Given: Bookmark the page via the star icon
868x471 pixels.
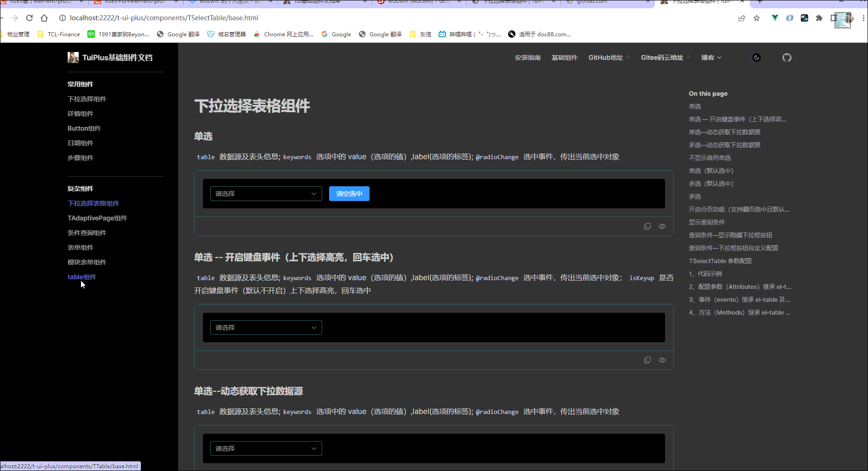Looking at the screenshot, I should tap(757, 18).
